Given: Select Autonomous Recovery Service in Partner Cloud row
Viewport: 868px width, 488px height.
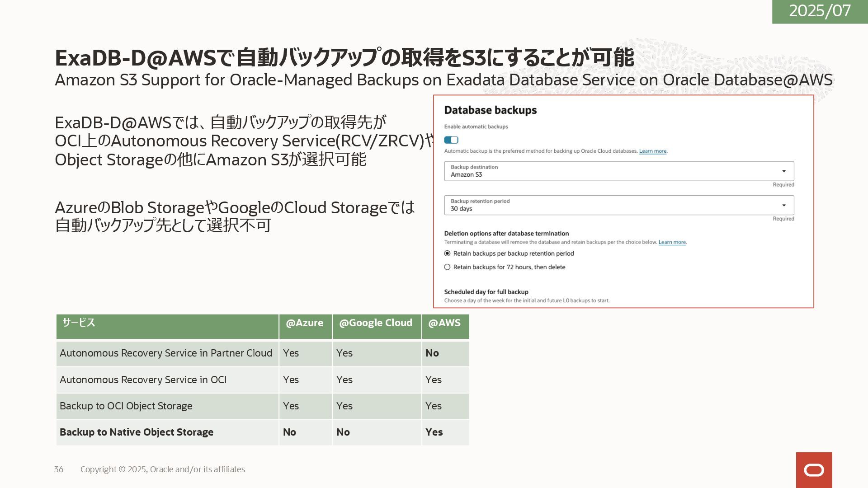Looking at the screenshot, I should [263, 353].
